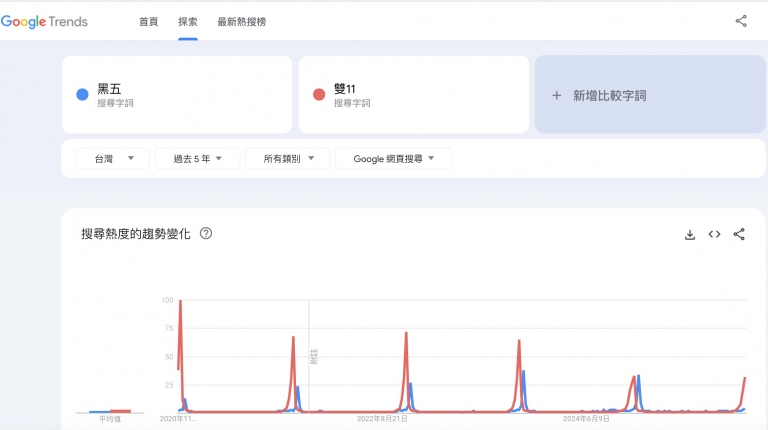Open the embed code icon
Screen dimensions: 768x430
pyautogui.click(x=714, y=234)
